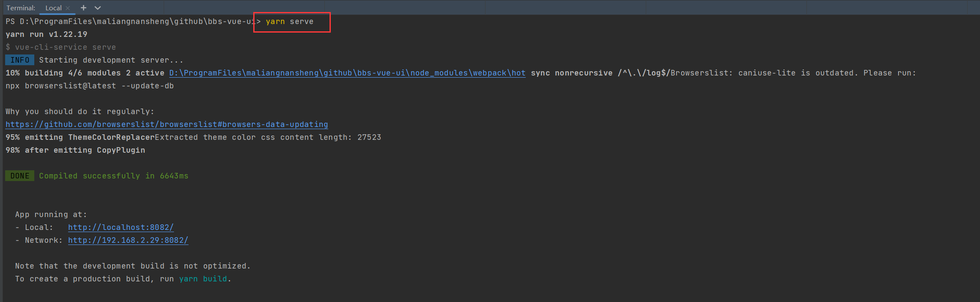Viewport: 980px width, 302px height.
Task: Click the blue INFO badge
Action: point(20,60)
